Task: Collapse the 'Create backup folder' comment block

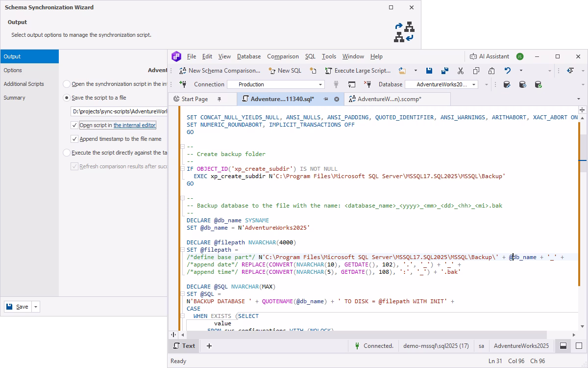Action: 183,147
